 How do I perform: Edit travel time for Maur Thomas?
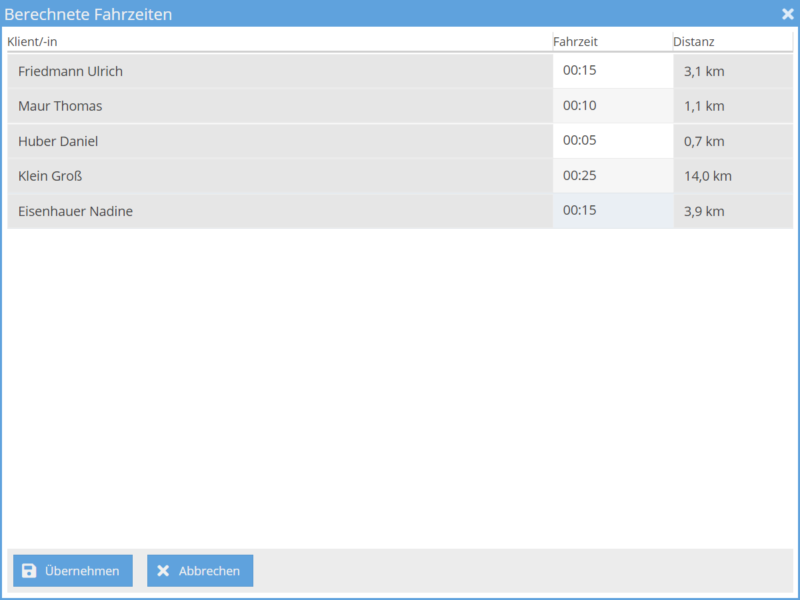[x=612, y=106]
